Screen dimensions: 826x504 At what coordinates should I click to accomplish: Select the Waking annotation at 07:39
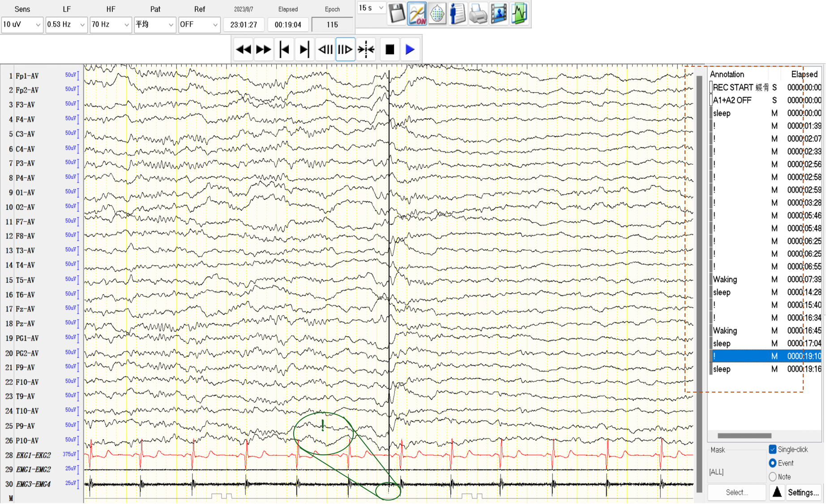[724, 279]
